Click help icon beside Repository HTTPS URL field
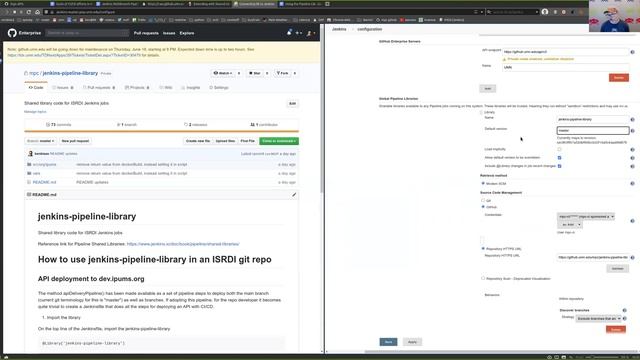This screenshot has width=640, height=360. [632, 258]
